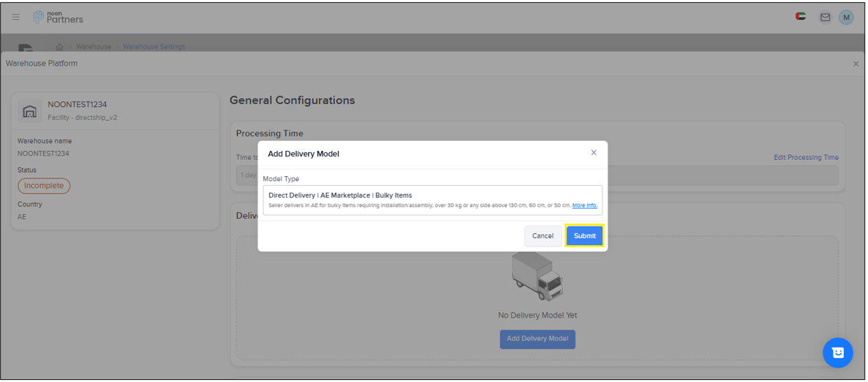Navigate to the Warehouse breadcrumb
The image size is (868, 382).
click(93, 47)
